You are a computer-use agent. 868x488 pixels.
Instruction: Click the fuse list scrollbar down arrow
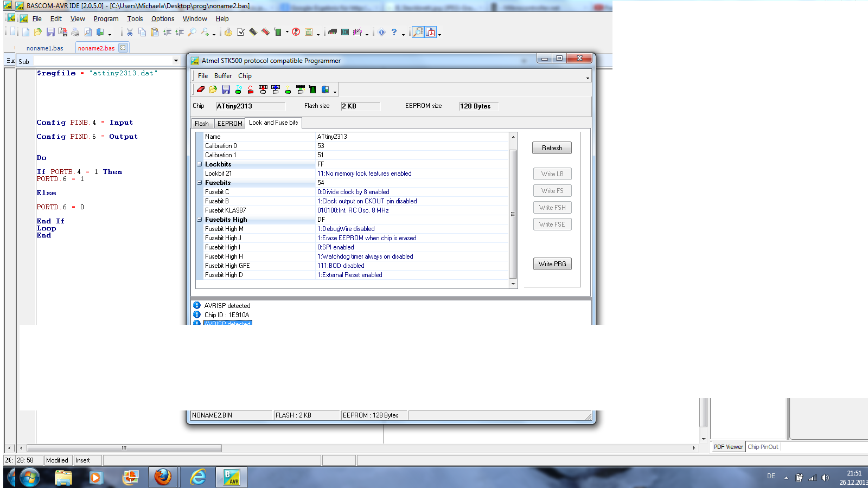coord(513,284)
